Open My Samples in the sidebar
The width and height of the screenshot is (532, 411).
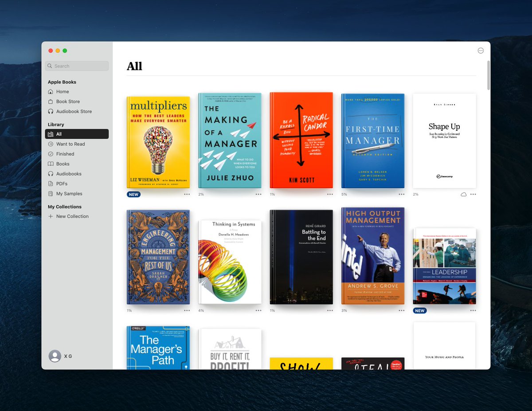point(77,194)
